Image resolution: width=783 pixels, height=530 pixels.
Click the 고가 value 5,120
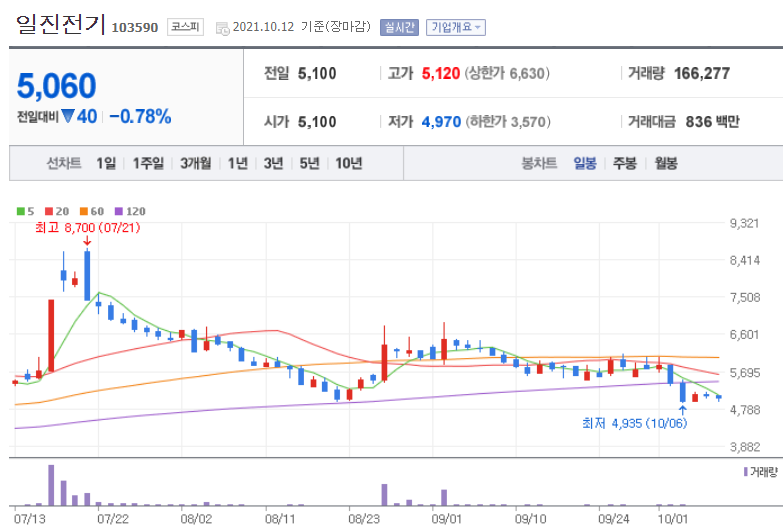440,73
